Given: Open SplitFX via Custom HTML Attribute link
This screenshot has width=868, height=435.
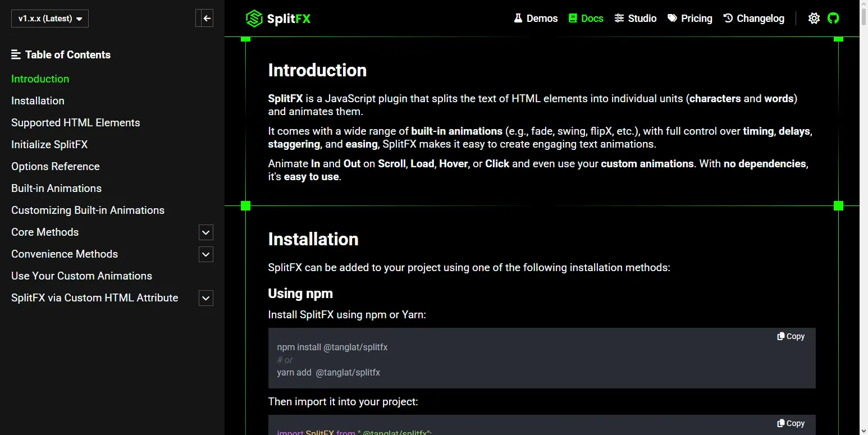Looking at the screenshot, I should click(95, 298).
